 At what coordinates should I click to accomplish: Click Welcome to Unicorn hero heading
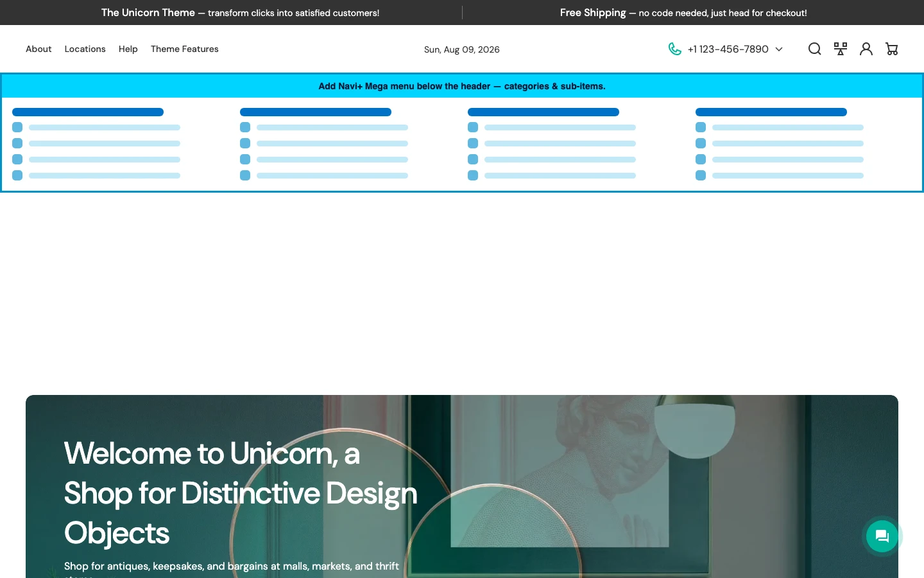241,493
